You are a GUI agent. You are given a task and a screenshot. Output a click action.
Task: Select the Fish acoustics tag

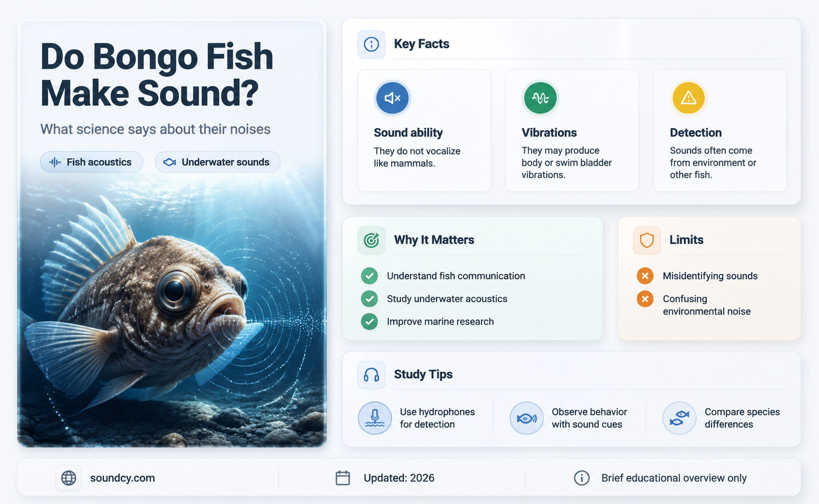(x=92, y=162)
